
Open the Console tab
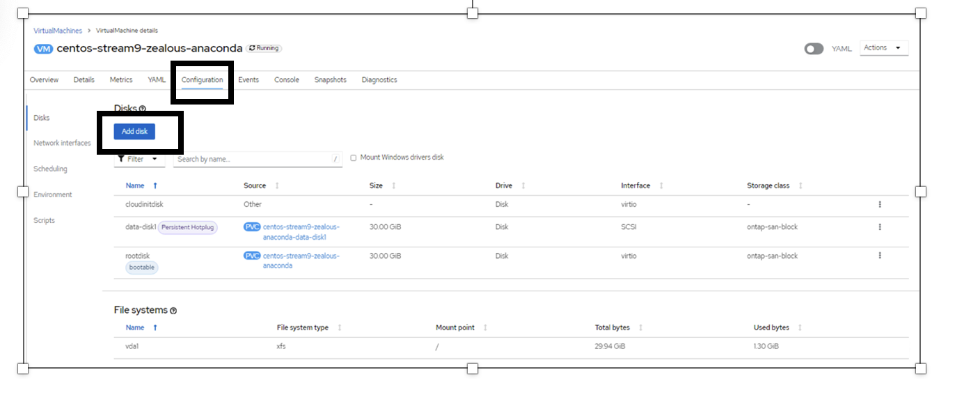point(286,80)
